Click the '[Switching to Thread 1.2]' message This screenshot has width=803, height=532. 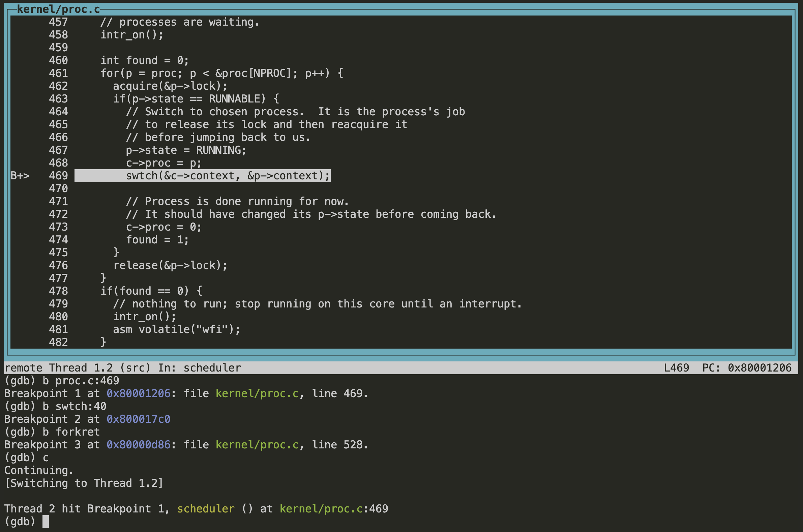[x=84, y=483]
